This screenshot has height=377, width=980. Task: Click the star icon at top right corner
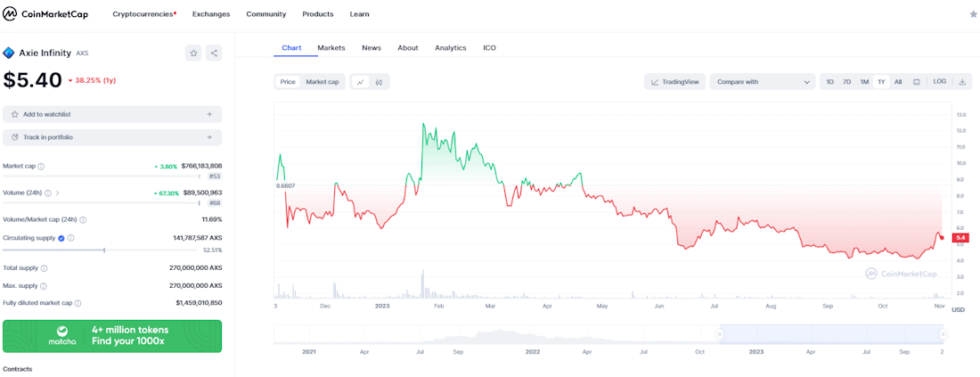pyautogui.click(x=973, y=14)
